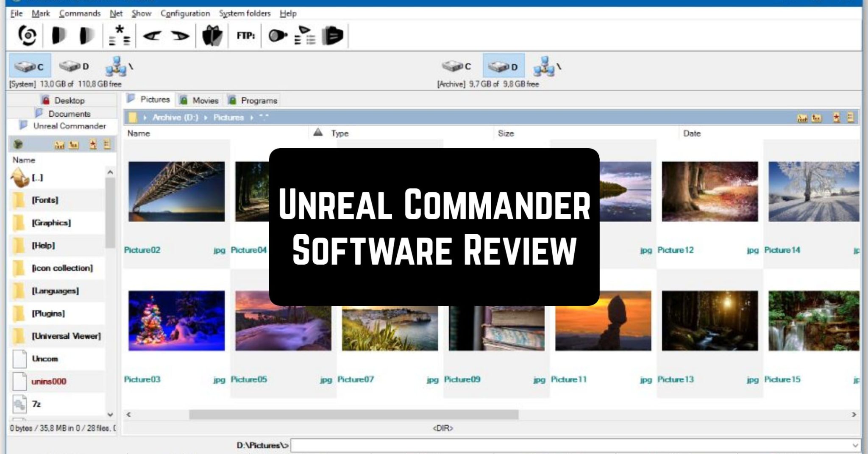This screenshot has height=454, width=868.
Task: Select the Picture02 bridge thumbnail
Action: [x=176, y=191]
